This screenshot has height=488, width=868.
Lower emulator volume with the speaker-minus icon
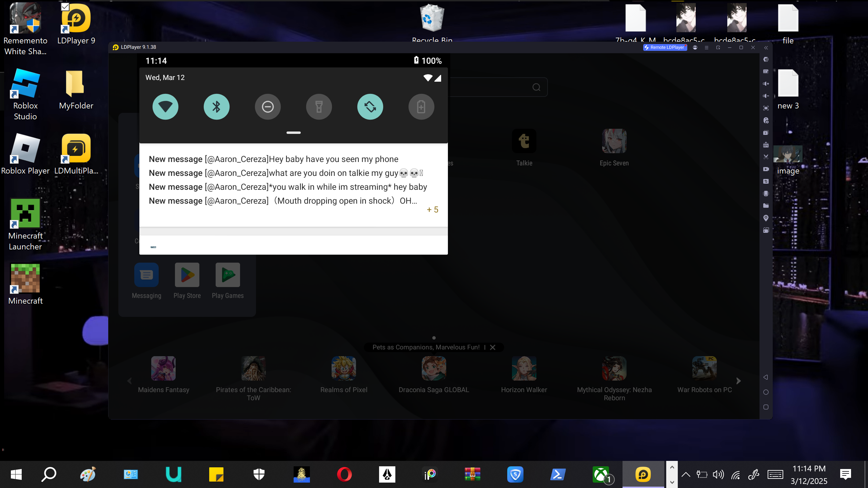pos(766,96)
